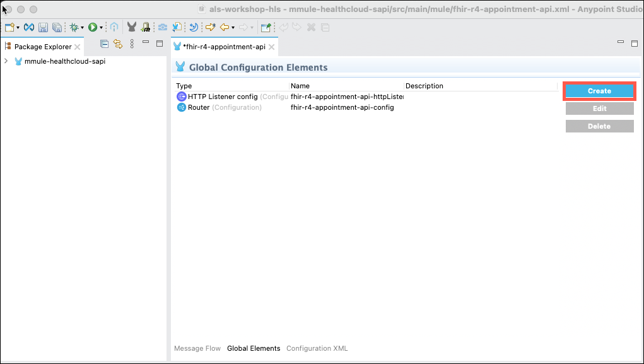Close the Package Explorer tab
The width and height of the screenshot is (644, 364).
pyautogui.click(x=77, y=47)
